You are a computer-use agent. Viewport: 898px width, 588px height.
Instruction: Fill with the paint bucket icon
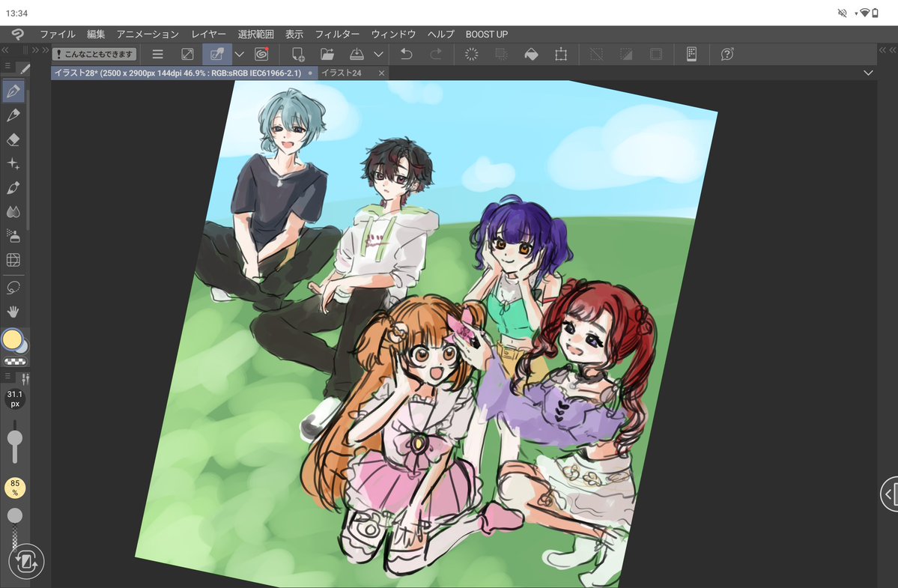point(531,55)
